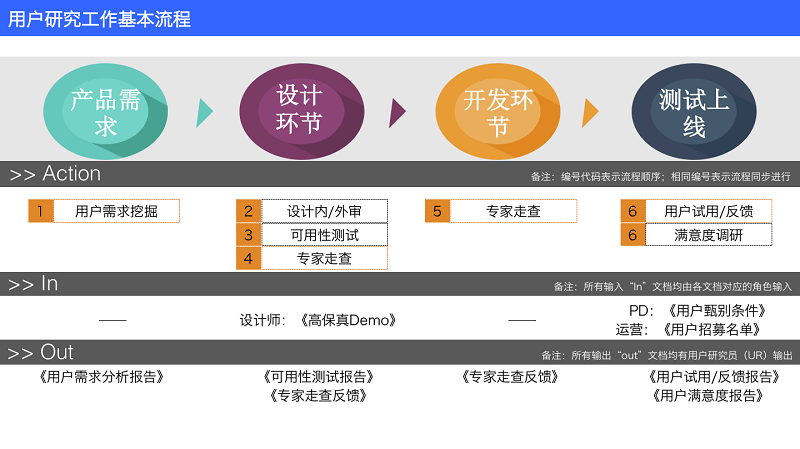Click the 《可用性测试报告》 output text

coord(318,377)
